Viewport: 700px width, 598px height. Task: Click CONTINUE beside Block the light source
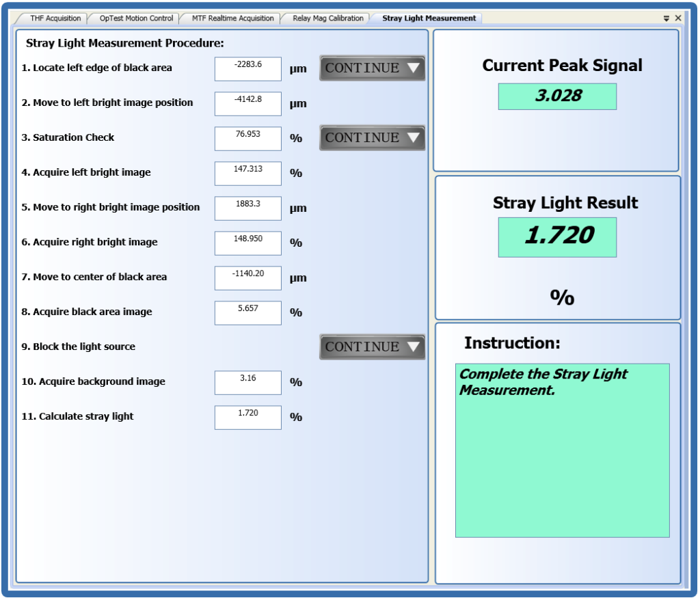click(x=371, y=346)
